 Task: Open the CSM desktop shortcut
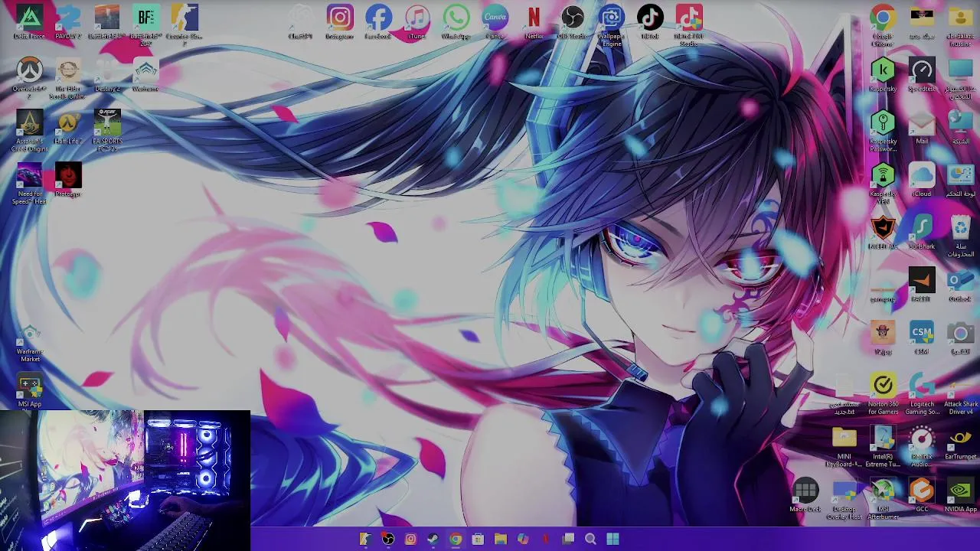click(x=922, y=338)
